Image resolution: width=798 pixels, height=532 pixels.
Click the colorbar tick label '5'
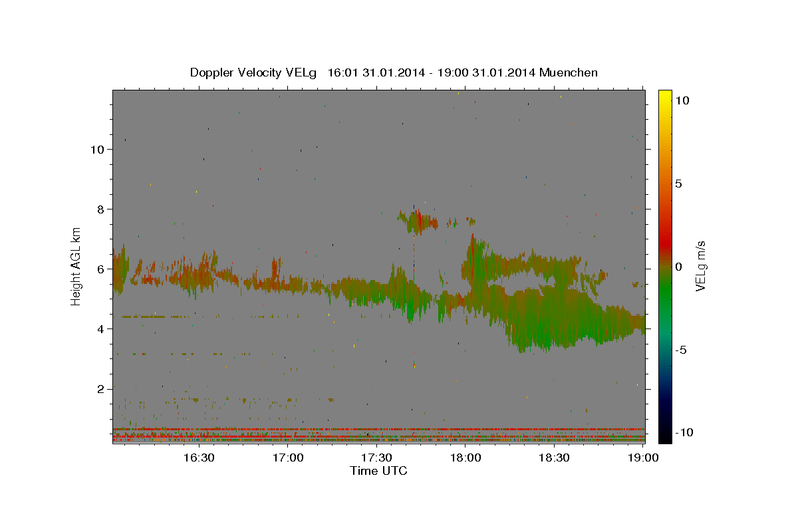(x=678, y=183)
